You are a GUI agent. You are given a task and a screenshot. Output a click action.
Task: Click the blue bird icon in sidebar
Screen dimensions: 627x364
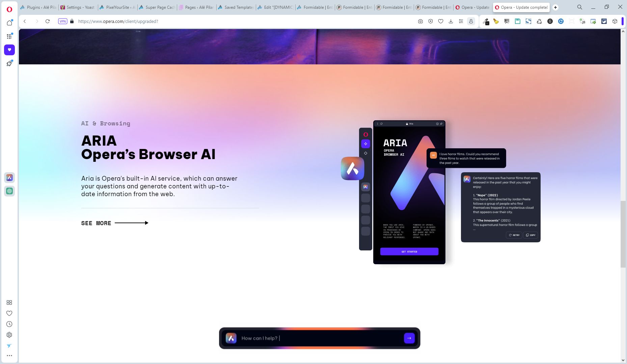click(x=9, y=346)
